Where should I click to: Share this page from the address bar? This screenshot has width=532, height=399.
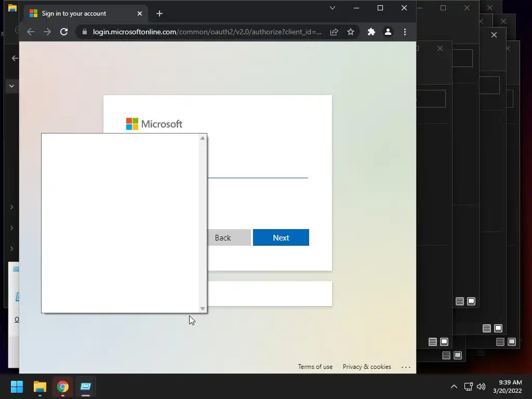pos(334,32)
